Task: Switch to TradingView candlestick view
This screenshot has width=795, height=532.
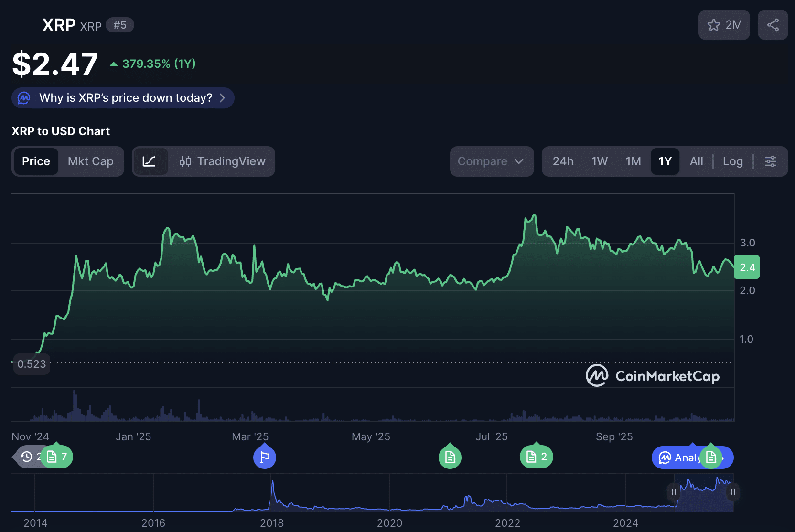Action: (x=222, y=161)
